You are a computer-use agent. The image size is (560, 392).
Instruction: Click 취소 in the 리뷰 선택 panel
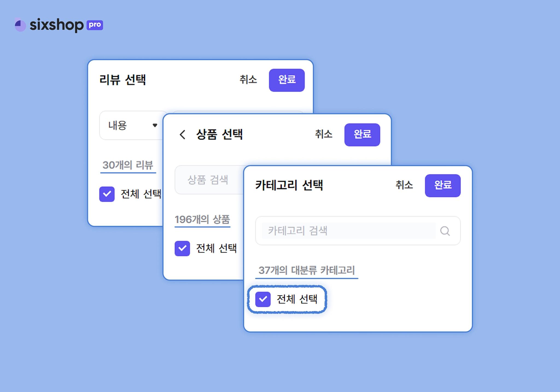coord(248,80)
